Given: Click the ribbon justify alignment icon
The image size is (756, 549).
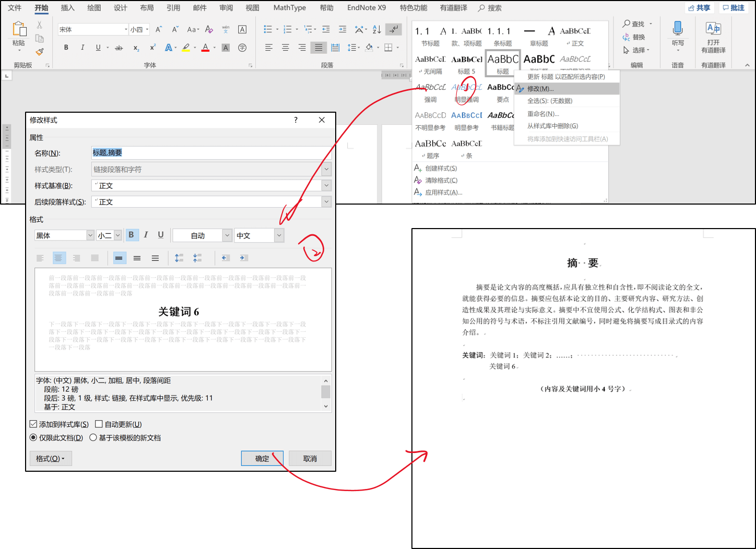Looking at the screenshot, I should [318, 47].
